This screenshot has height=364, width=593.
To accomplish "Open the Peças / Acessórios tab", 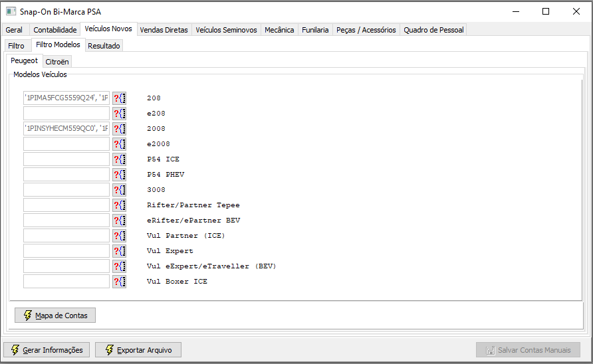I will click(x=366, y=30).
